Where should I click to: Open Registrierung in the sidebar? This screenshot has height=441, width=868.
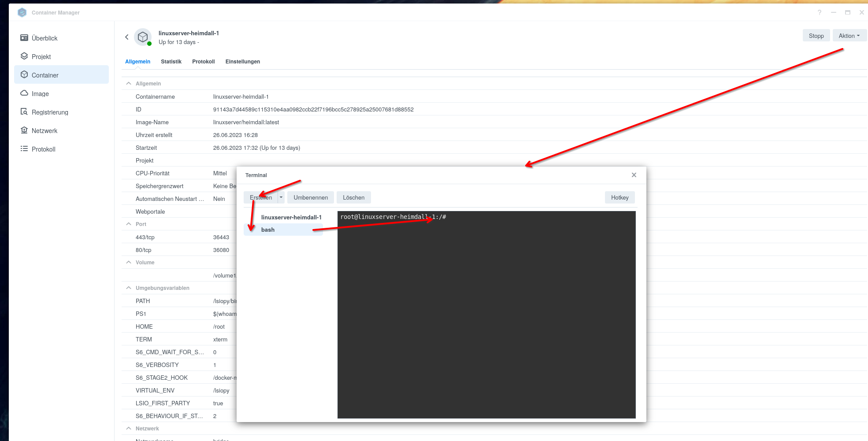(61, 112)
